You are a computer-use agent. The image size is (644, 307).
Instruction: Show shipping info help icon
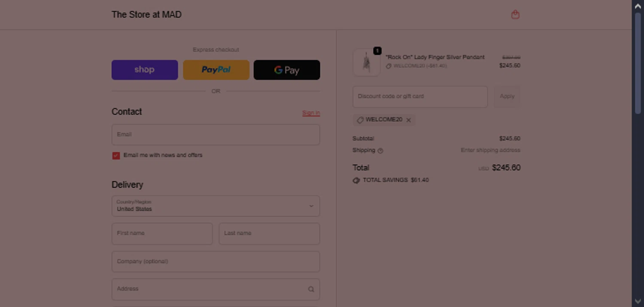tap(380, 150)
